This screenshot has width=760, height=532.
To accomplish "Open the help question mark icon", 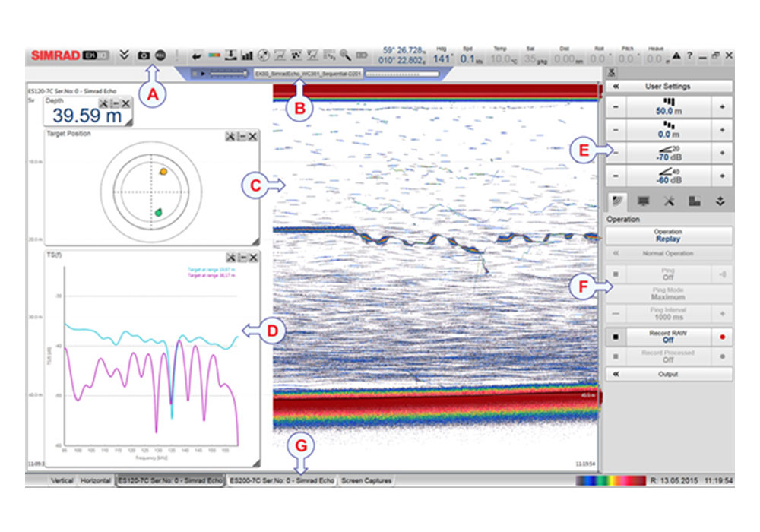I will click(689, 56).
